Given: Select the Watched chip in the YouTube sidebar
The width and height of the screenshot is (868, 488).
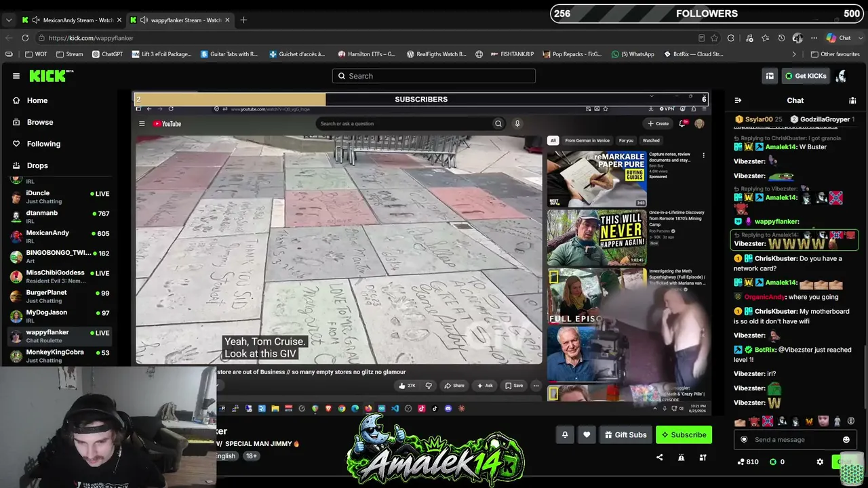Looking at the screenshot, I should point(651,140).
